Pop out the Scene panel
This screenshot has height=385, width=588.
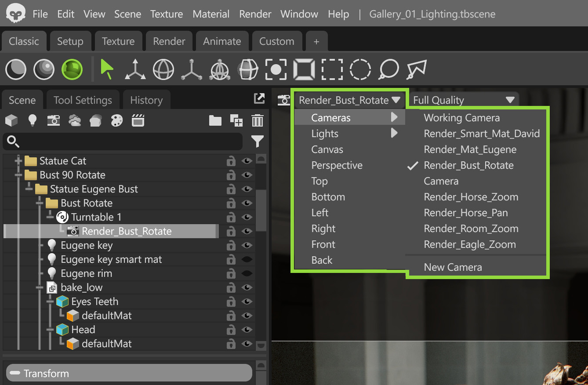tap(259, 99)
